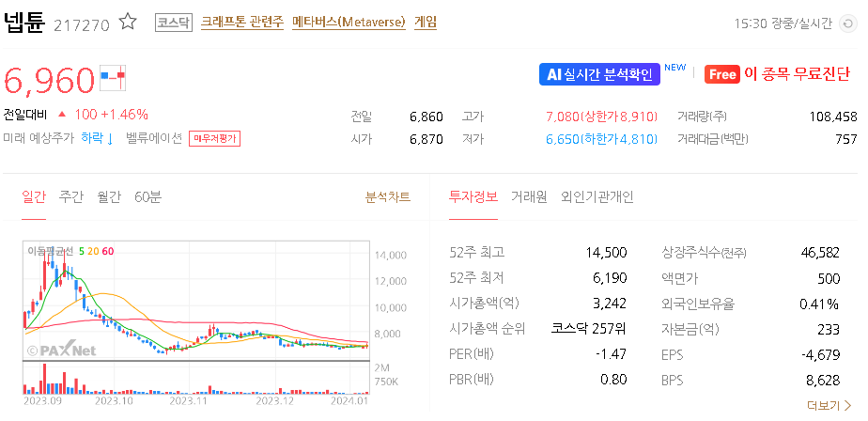Click the 미래 예상주가 label

[39, 138]
